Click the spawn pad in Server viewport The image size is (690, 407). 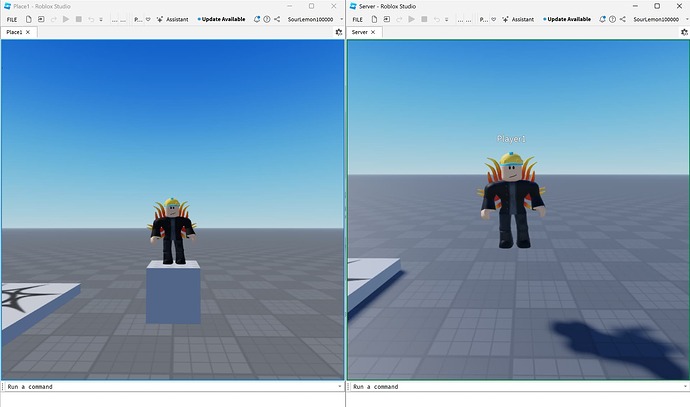[x=372, y=282]
